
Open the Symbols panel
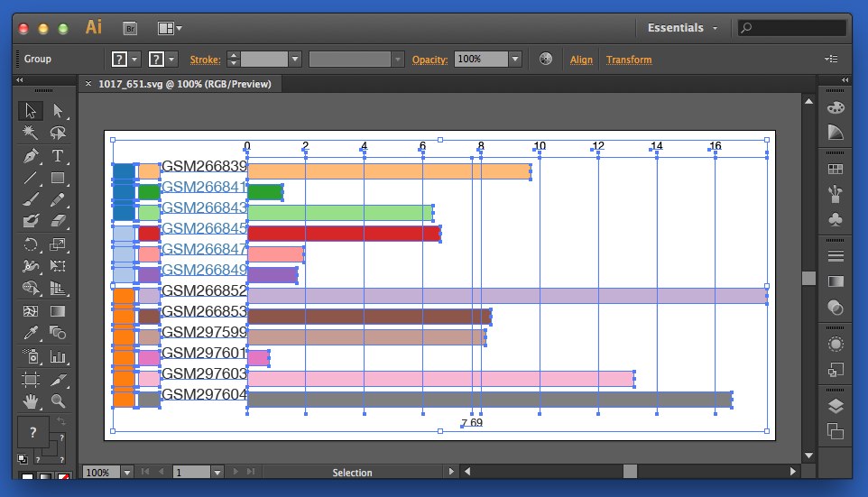836,219
